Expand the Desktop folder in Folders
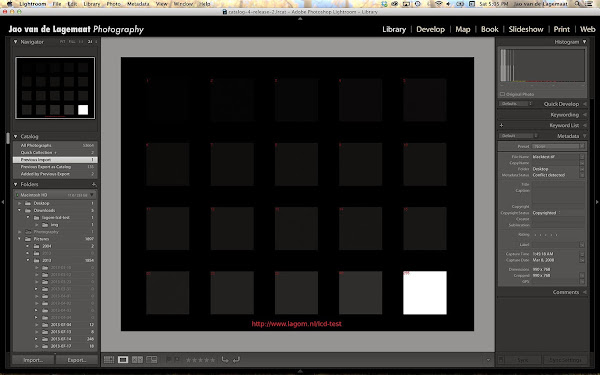Screen dimensions: 600x375 pos(20,203)
